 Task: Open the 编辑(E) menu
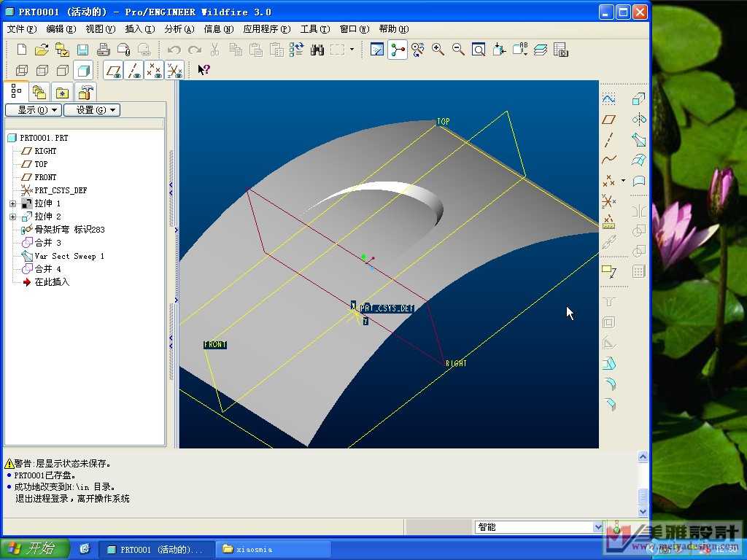[x=61, y=29]
